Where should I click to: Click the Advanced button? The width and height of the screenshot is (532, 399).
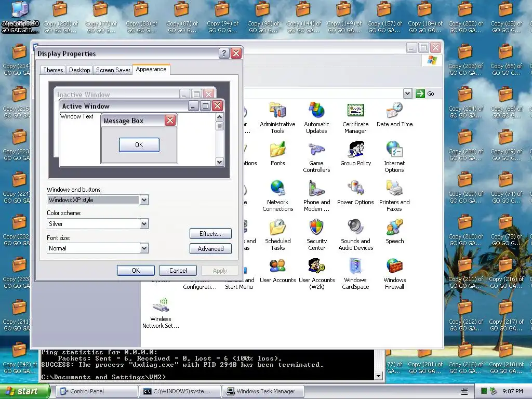point(210,249)
